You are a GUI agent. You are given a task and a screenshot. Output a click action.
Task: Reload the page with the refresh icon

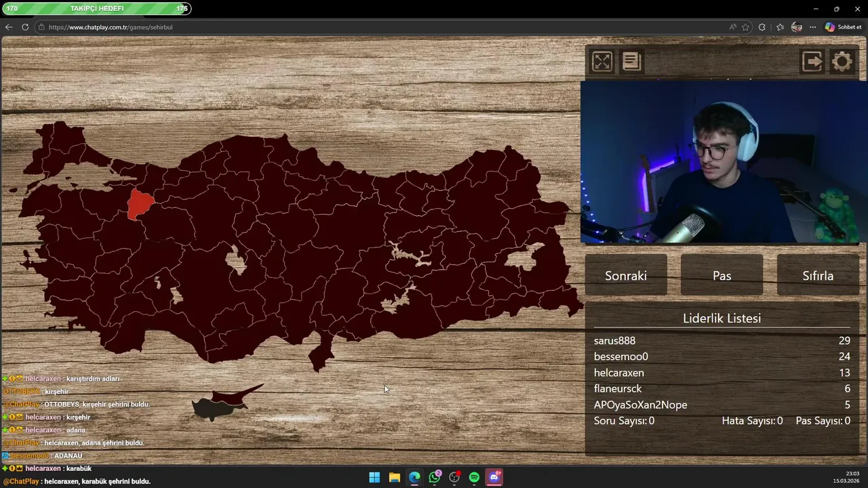(25, 27)
